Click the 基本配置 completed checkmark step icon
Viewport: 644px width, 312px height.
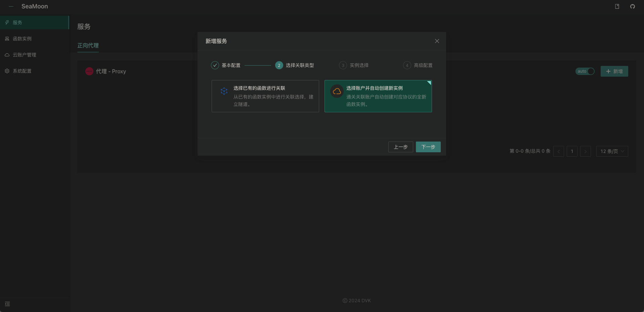tap(215, 65)
